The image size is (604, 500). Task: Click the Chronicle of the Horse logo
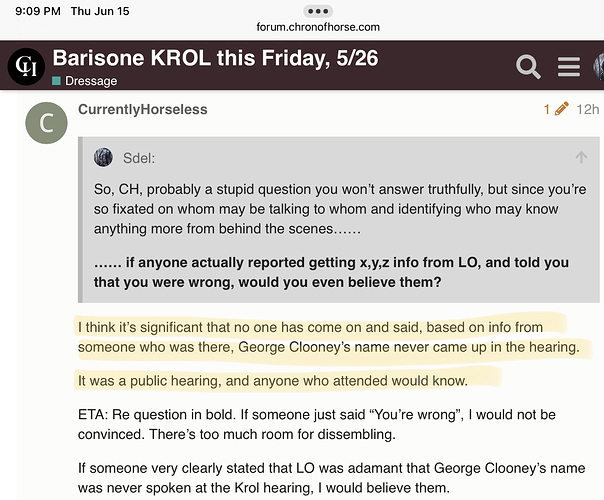(x=26, y=67)
